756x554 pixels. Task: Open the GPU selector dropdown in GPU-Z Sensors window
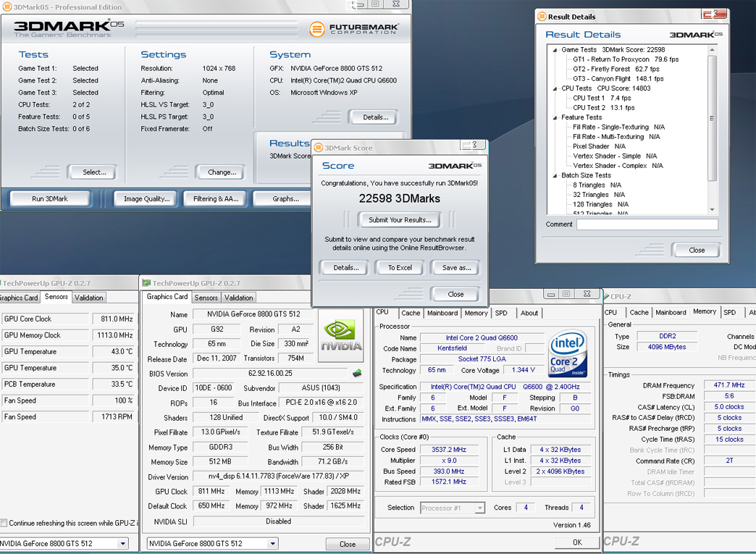[123, 543]
